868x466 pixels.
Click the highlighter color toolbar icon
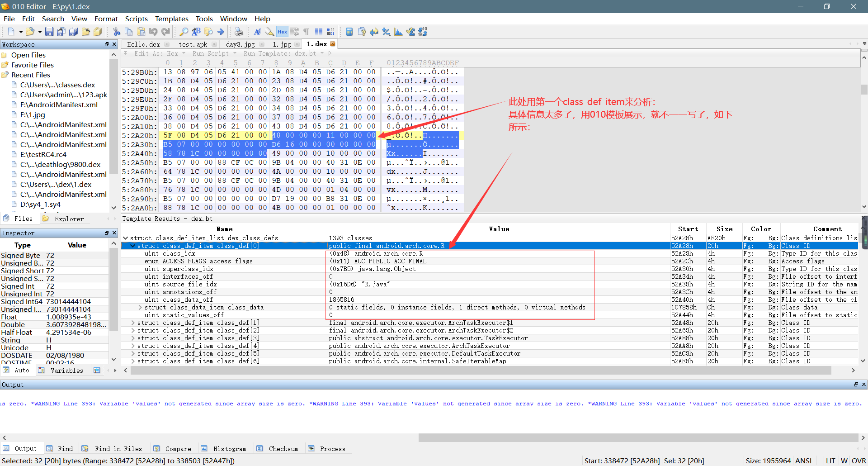269,32
